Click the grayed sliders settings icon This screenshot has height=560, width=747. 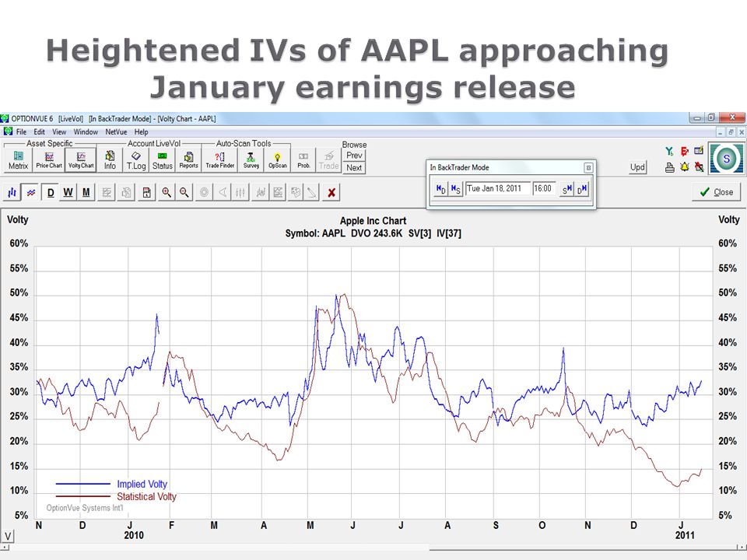click(x=240, y=192)
